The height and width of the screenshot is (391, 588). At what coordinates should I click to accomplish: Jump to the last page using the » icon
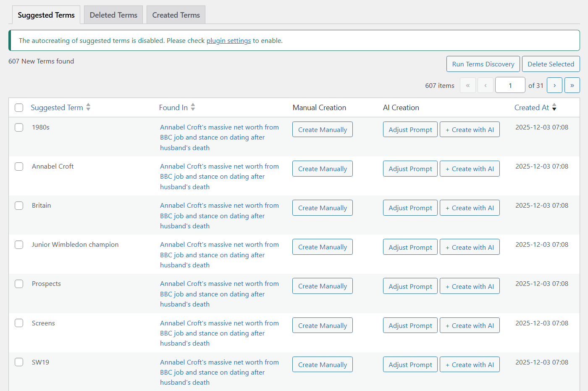pos(572,85)
